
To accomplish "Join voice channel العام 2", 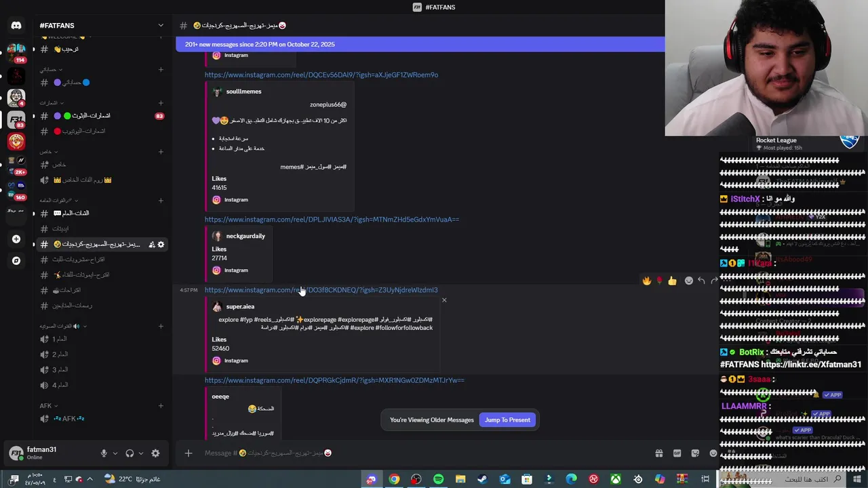I will coord(102,354).
